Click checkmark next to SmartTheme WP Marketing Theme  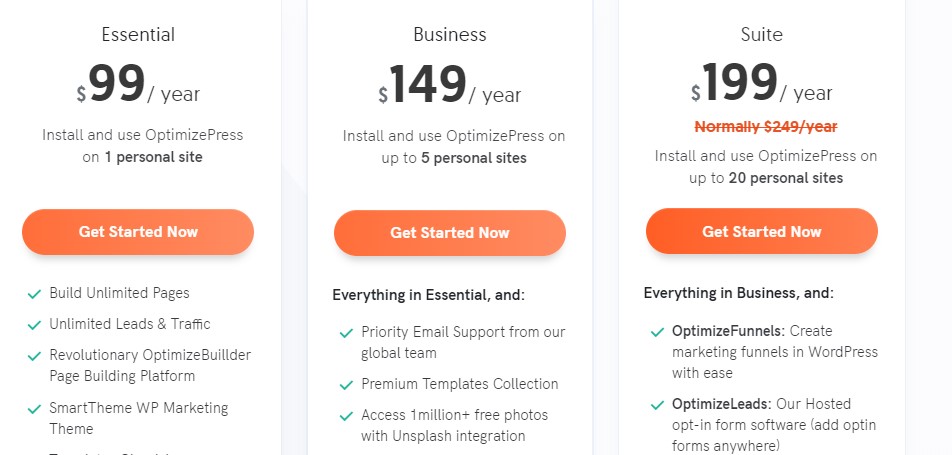[x=34, y=409]
